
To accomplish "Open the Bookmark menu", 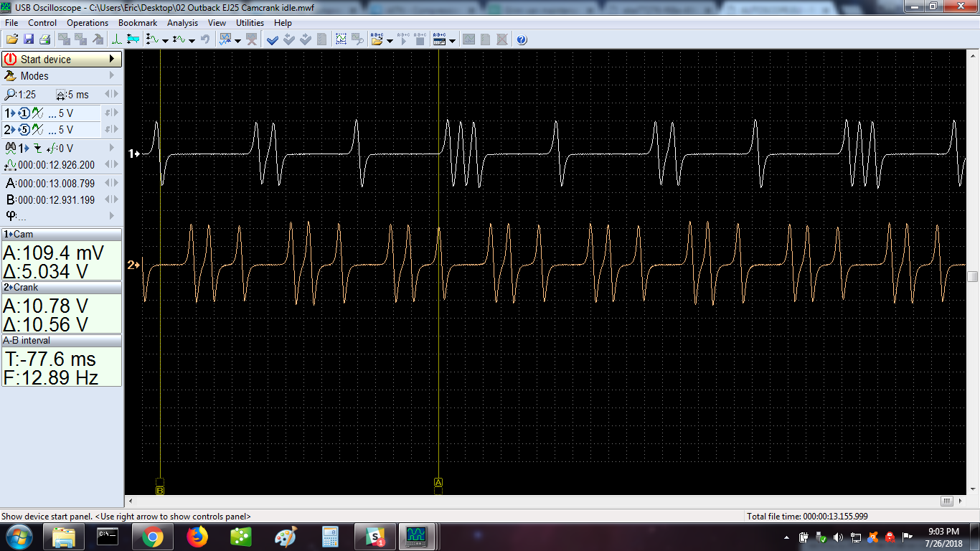I will coord(138,22).
